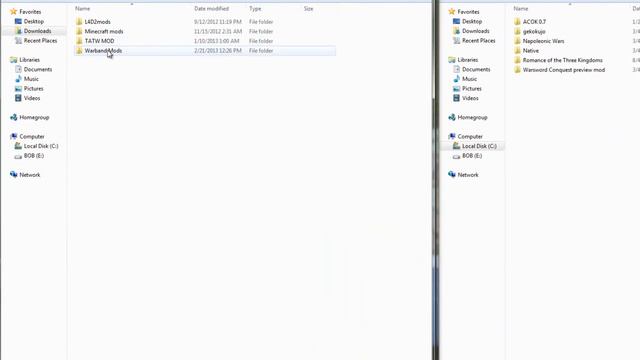This screenshot has height=360, width=640.
Task: Sort by Type column in left window
Action: pos(255,9)
